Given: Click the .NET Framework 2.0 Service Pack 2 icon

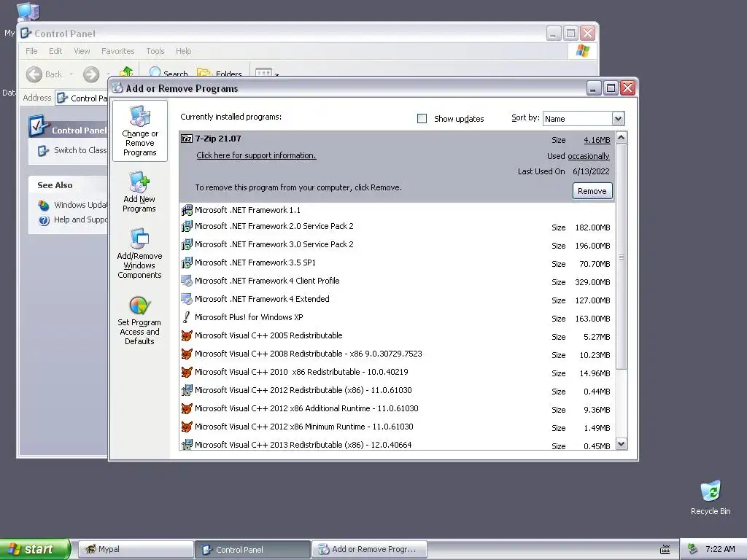Looking at the screenshot, I should (x=187, y=226).
